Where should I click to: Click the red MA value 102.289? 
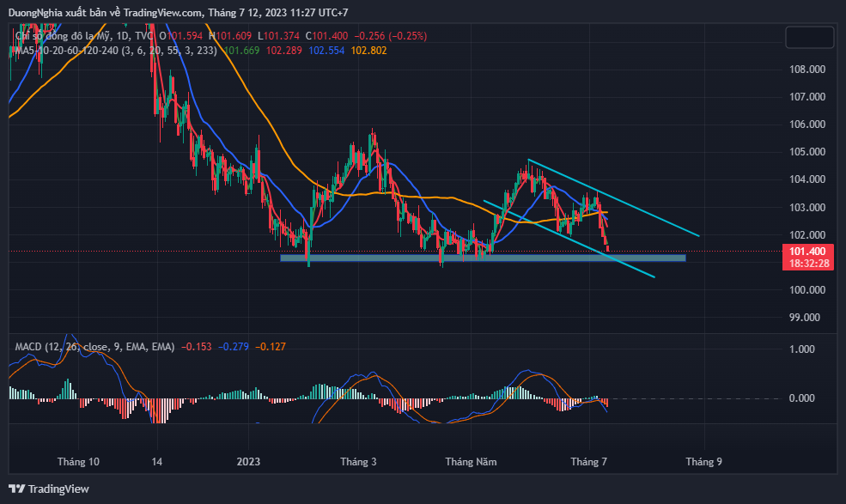point(283,51)
